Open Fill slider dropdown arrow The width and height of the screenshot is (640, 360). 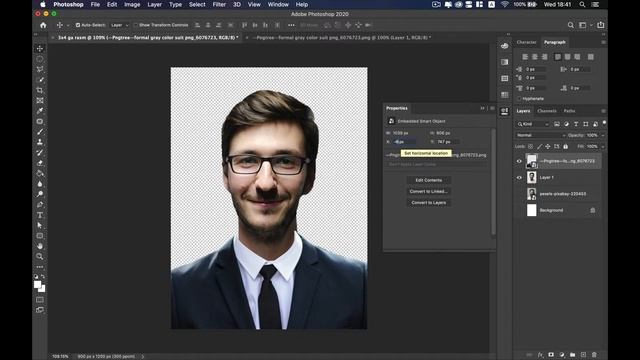[602, 146]
